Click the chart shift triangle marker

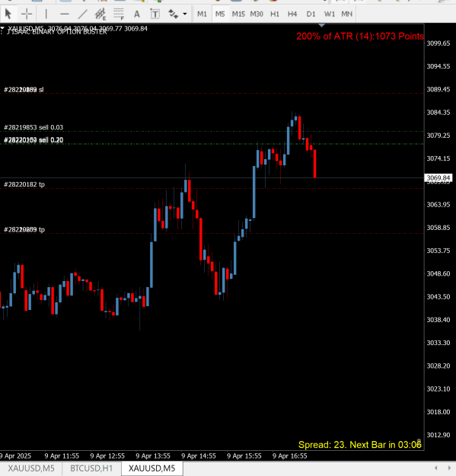[x=321, y=25]
